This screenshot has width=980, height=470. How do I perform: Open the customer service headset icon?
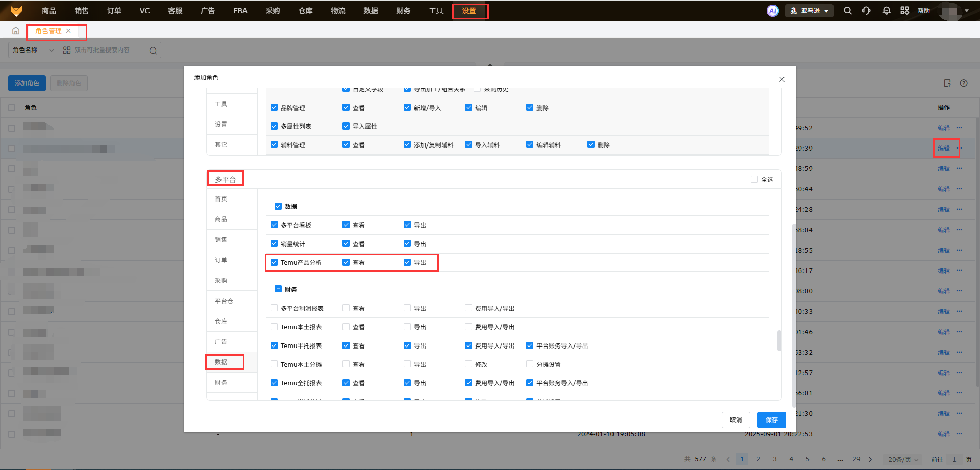pyautogui.click(x=866, y=11)
